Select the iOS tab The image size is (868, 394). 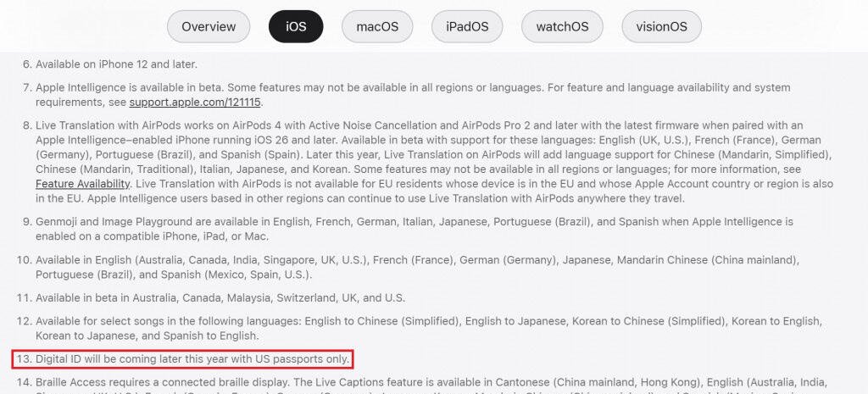(x=296, y=26)
